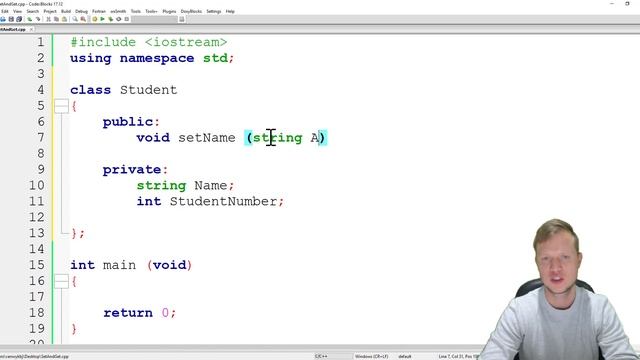
Task: Open the Plugins menu
Action: pos(169,11)
